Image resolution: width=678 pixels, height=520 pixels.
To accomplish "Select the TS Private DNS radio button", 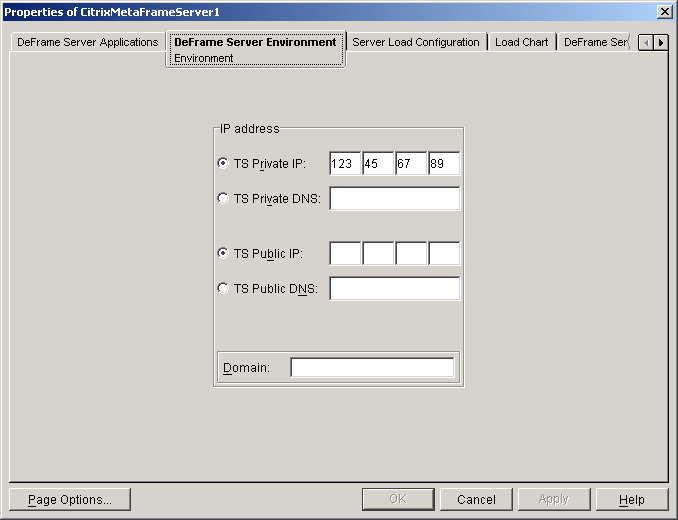I will point(223,198).
